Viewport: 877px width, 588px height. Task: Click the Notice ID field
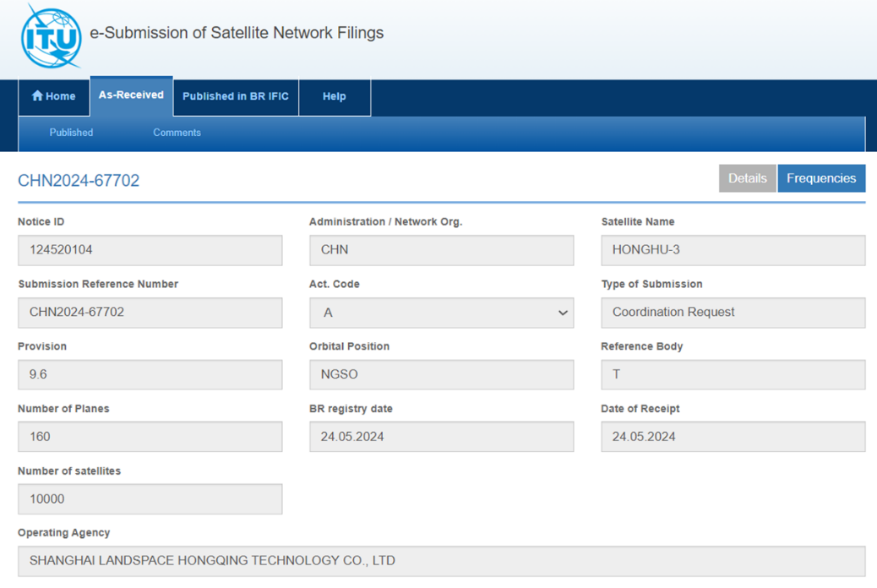tap(150, 250)
